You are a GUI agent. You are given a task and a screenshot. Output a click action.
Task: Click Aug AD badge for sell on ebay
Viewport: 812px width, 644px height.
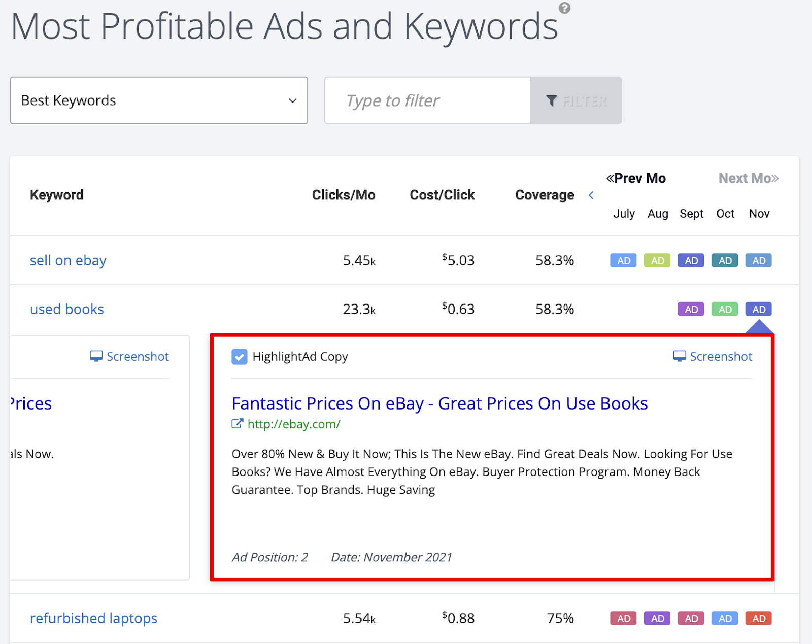[657, 261]
